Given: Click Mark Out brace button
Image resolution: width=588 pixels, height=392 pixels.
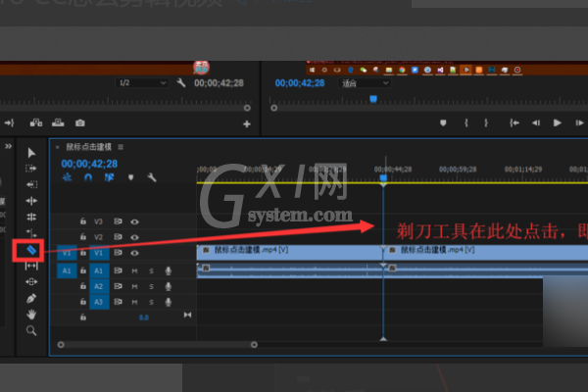Looking at the screenshot, I should [486, 122].
